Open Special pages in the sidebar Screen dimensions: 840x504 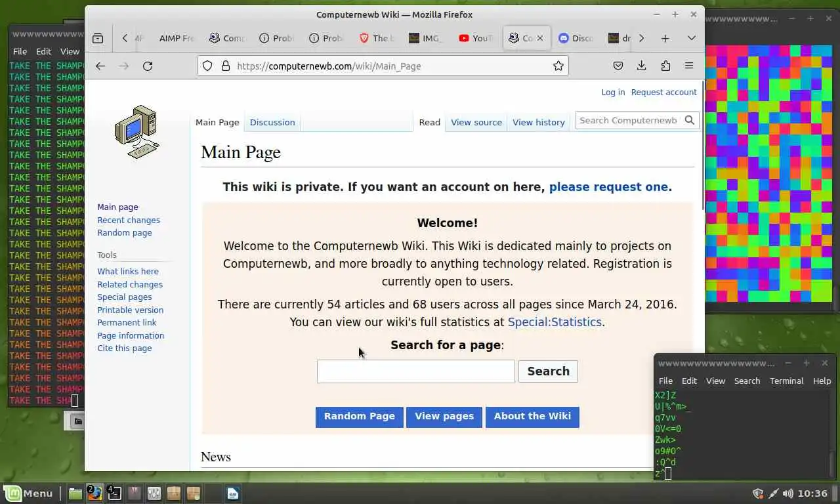(x=125, y=297)
